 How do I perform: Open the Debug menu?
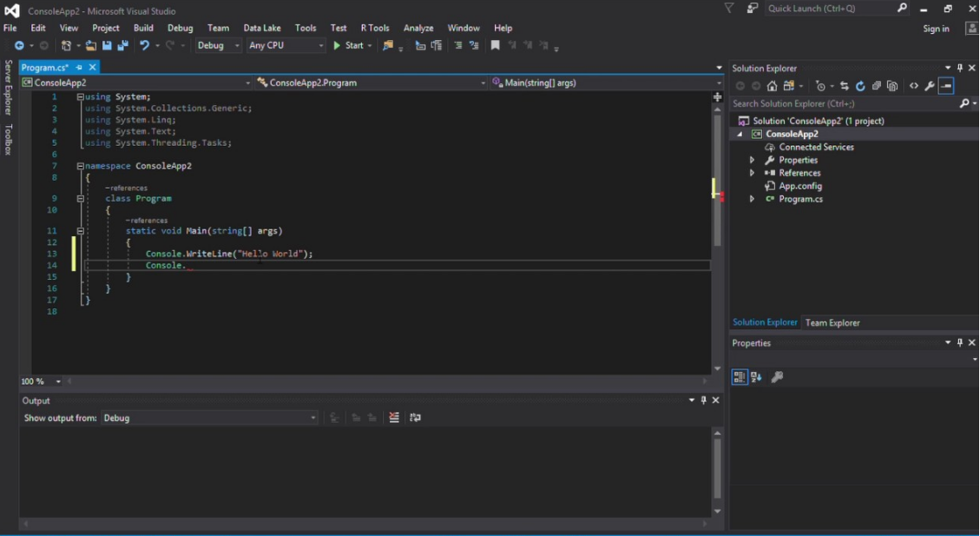(x=180, y=27)
